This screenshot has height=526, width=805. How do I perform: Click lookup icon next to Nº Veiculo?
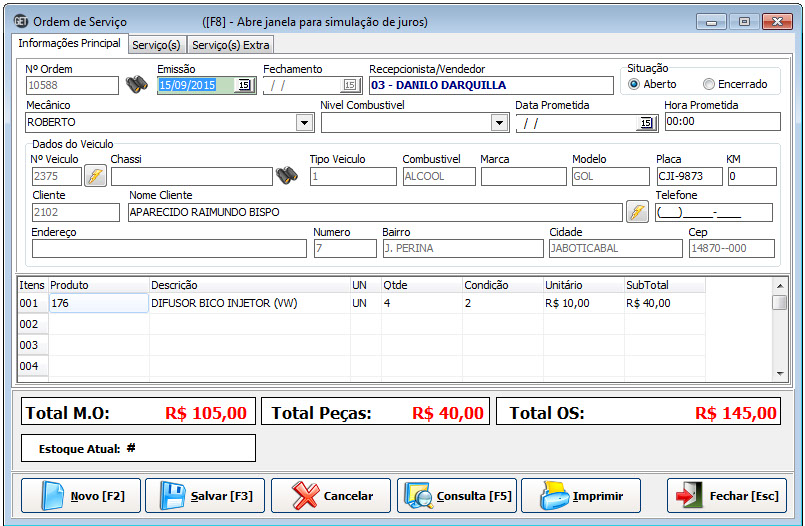(95, 177)
